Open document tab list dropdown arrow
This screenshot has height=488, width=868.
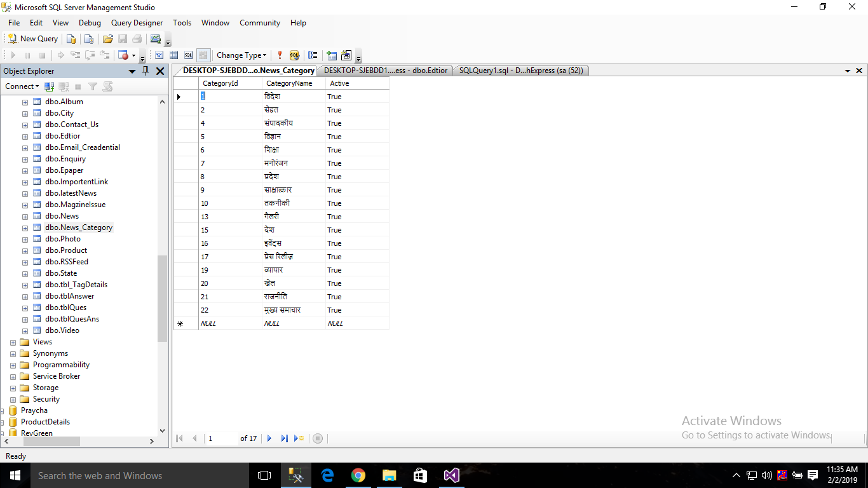(848, 71)
